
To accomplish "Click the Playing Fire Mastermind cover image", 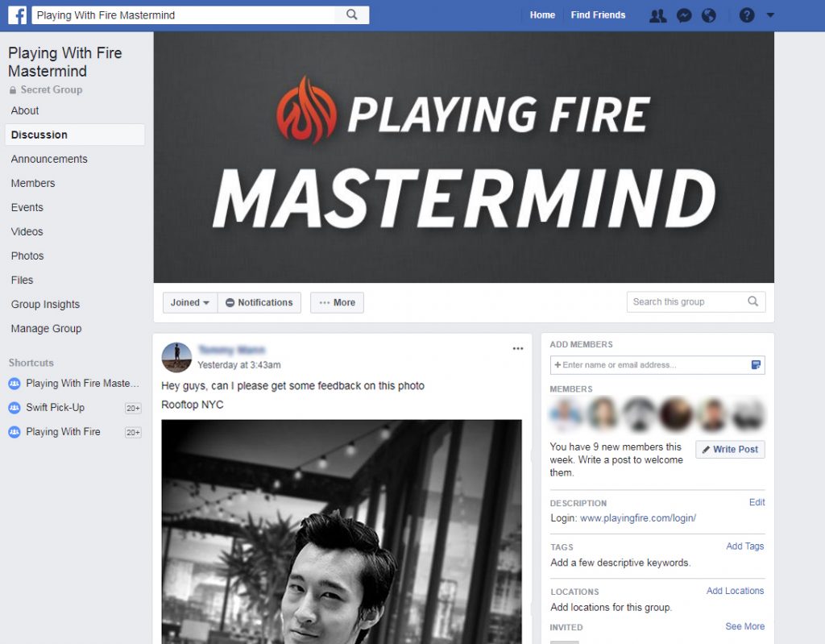I will (463, 157).
